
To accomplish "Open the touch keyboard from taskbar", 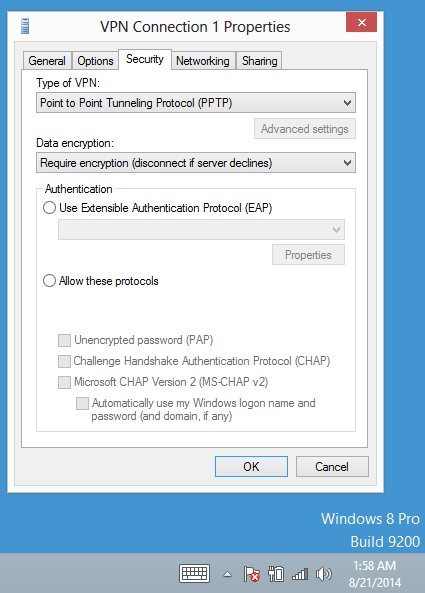I will 194,573.
